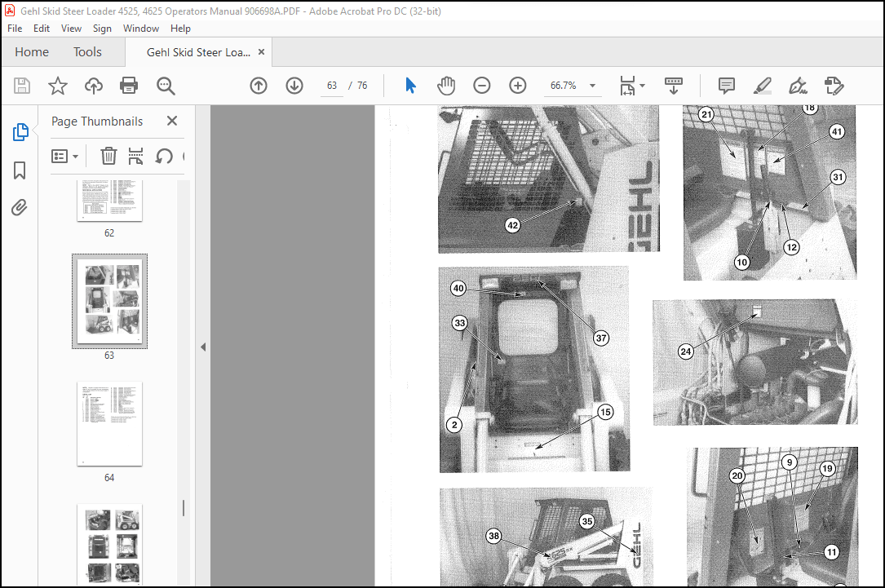Image resolution: width=885 pixels, height=588 pixels.
Task: Open the page display options dropdown
Action: (x=640, y=85)
